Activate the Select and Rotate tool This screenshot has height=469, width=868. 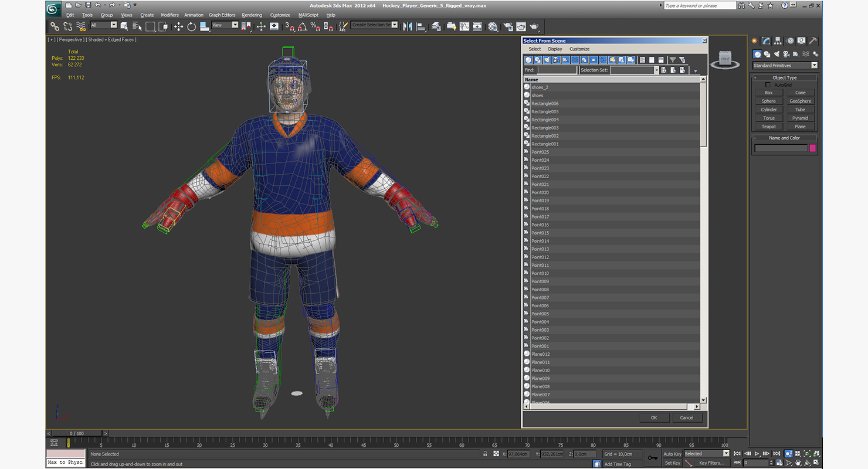pos(191,26)
